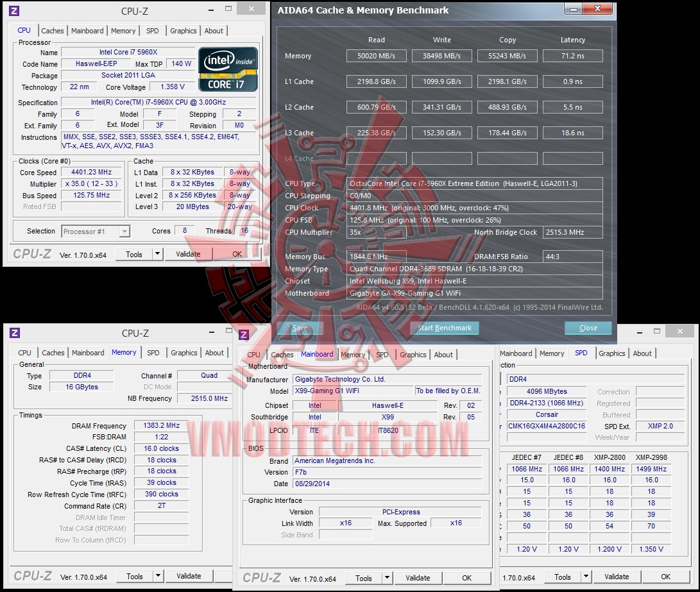Click OK in the CPU-Z Mainboard window
The image size is (700, 592).
pos(466,578)
